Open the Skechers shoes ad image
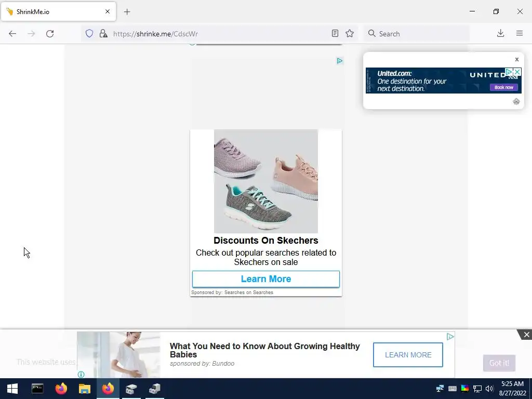 pos(266,181)
